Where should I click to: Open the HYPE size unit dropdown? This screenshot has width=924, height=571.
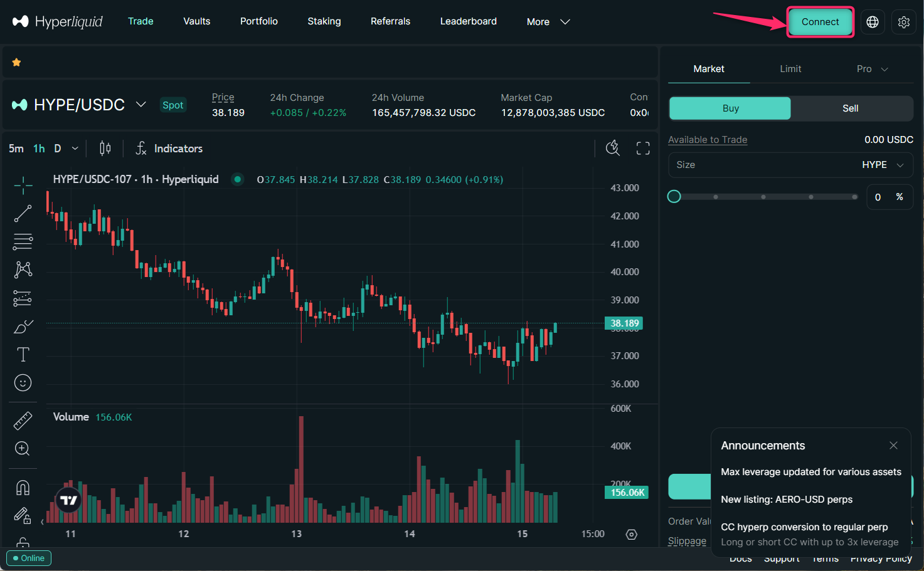883,165
